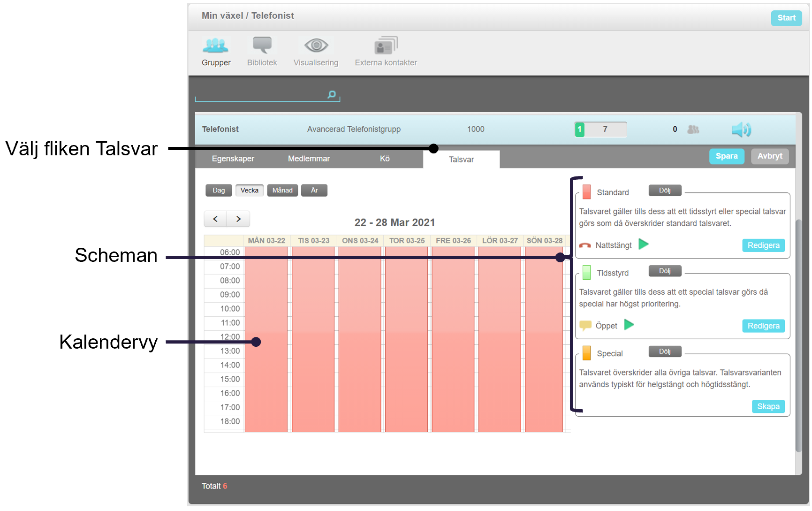
Task: Click the search magnifier icon
Action: (332, 94)
